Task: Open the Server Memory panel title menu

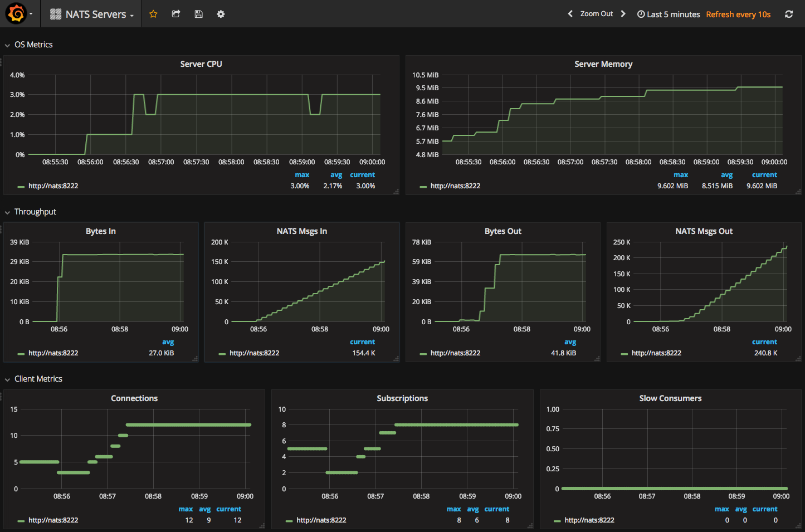Action: pyautogui.click(x=603, y=64)
